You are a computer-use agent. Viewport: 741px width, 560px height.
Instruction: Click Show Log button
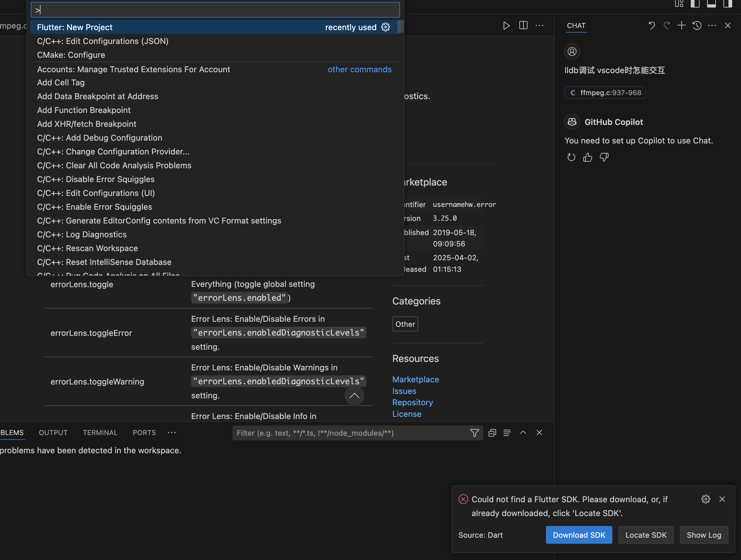(704, 535)
